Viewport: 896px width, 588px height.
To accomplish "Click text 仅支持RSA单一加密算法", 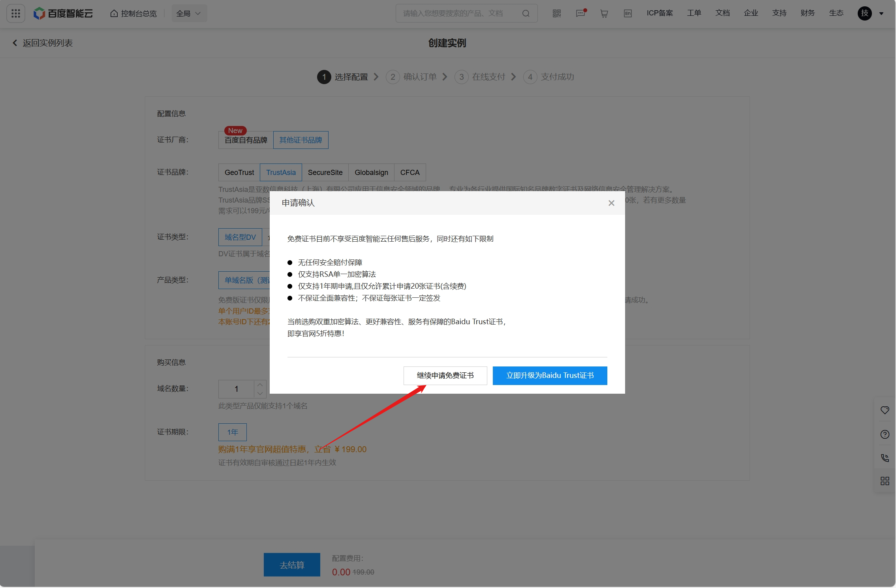I will (337, 274).
